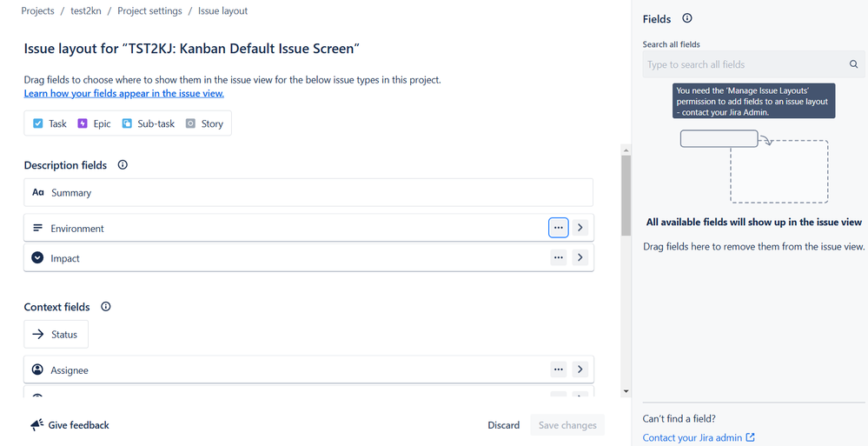868x446 pixels.
Task: Click the Environment field paragraph icon
Action: point(37,228)
